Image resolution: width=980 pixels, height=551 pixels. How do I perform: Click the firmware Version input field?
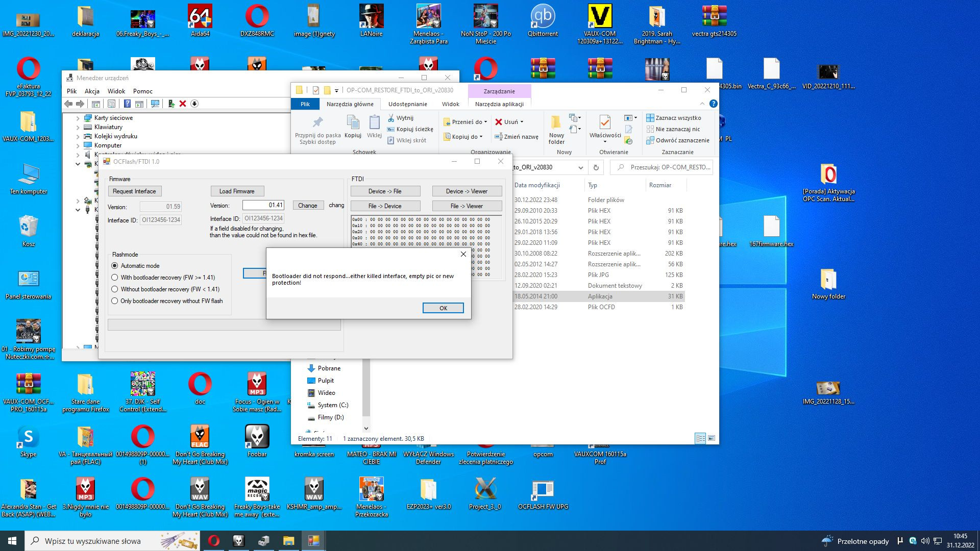point(263,205)
